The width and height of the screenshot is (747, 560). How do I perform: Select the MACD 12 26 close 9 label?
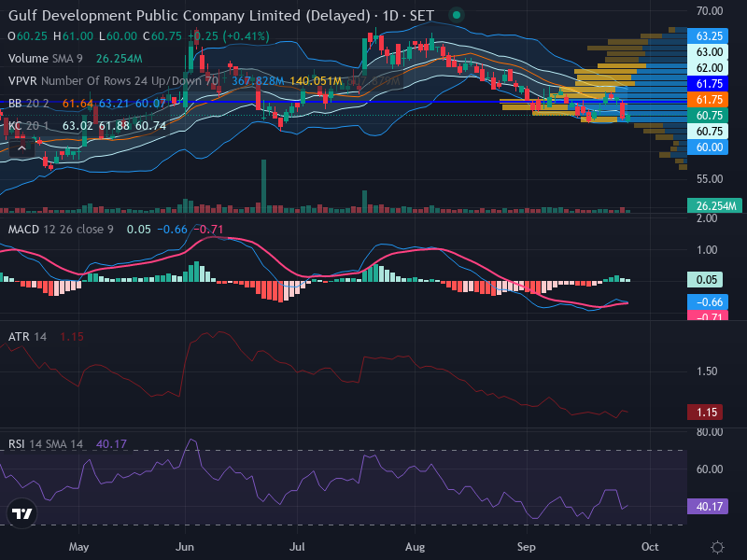point(61,230)
